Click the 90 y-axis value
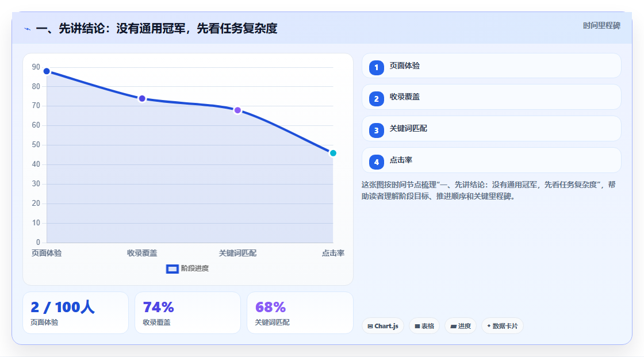 coord(36,67)
